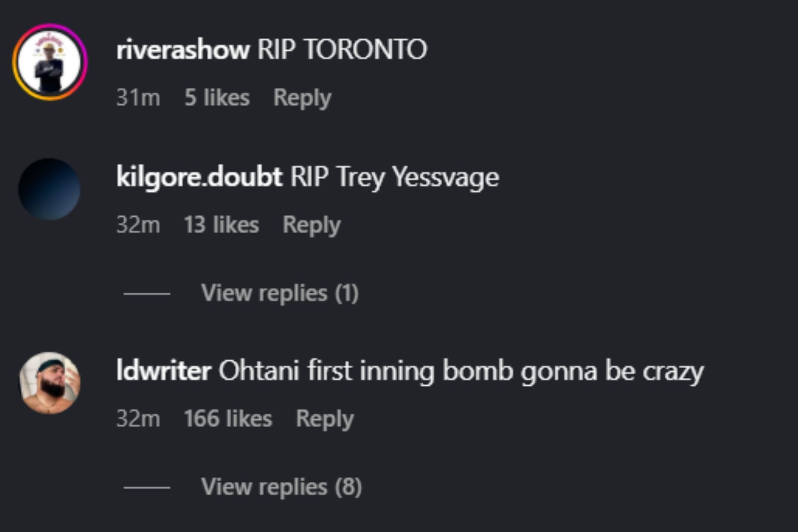
Task: Open riverashow's profile picture with story ring
Action: click(x=50, y=62)
